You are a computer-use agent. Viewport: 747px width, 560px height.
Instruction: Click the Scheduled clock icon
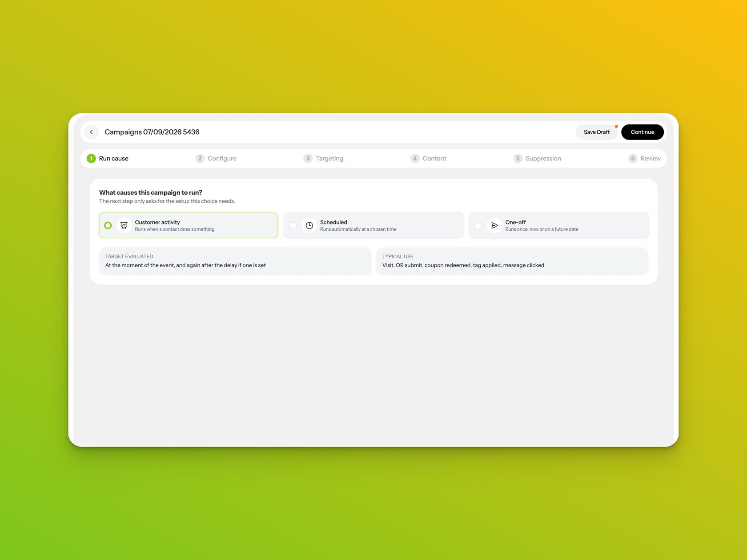pos(309,225)
